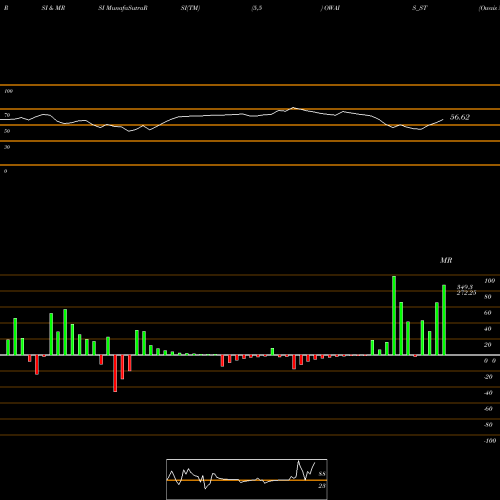Click the MR axis label 40
Viewport: 500px width, 500px height.
pos(488,329)
